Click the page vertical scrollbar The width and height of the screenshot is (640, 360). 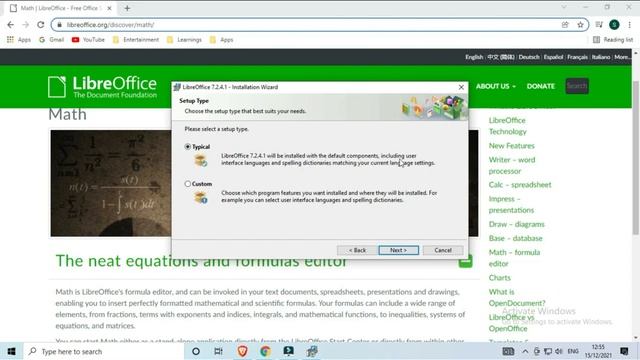click(636, 158)
